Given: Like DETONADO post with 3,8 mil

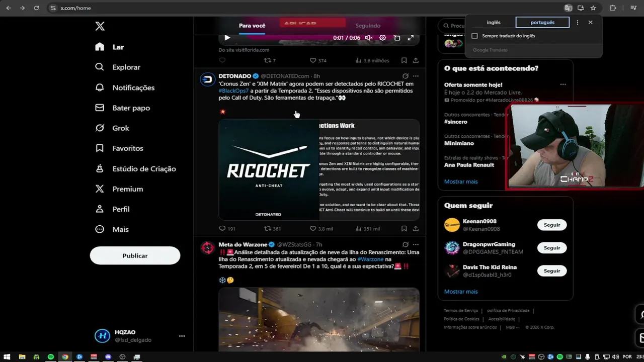Looking at the screenshot, I should 321,228.
